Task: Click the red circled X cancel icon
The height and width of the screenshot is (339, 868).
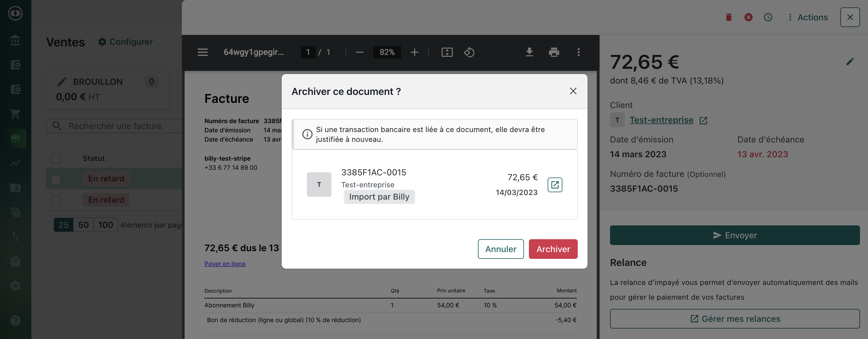Action: 748,17
